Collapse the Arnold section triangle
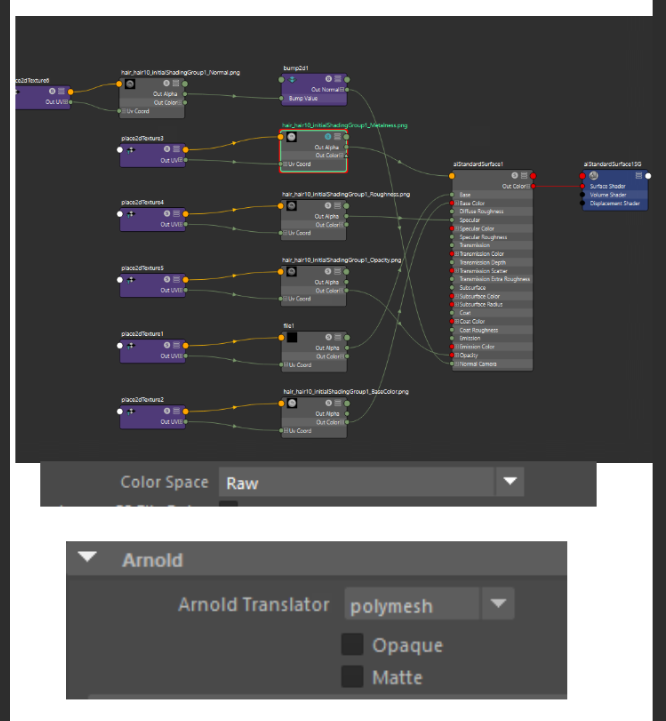Viewport: 666px width, 721px height. [x=87, y=557]
